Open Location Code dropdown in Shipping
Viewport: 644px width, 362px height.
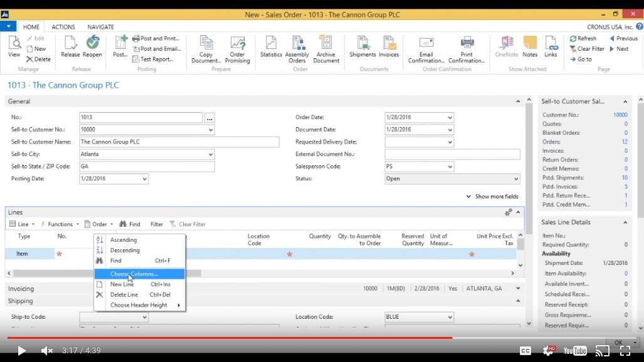450,317
